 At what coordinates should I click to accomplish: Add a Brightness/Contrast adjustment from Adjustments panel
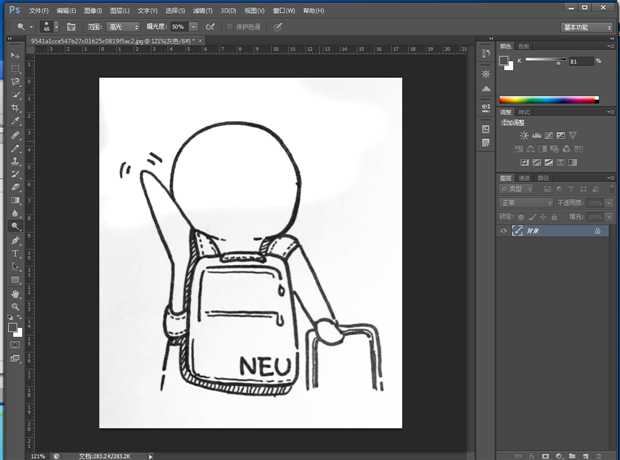(x=523, y=135)
